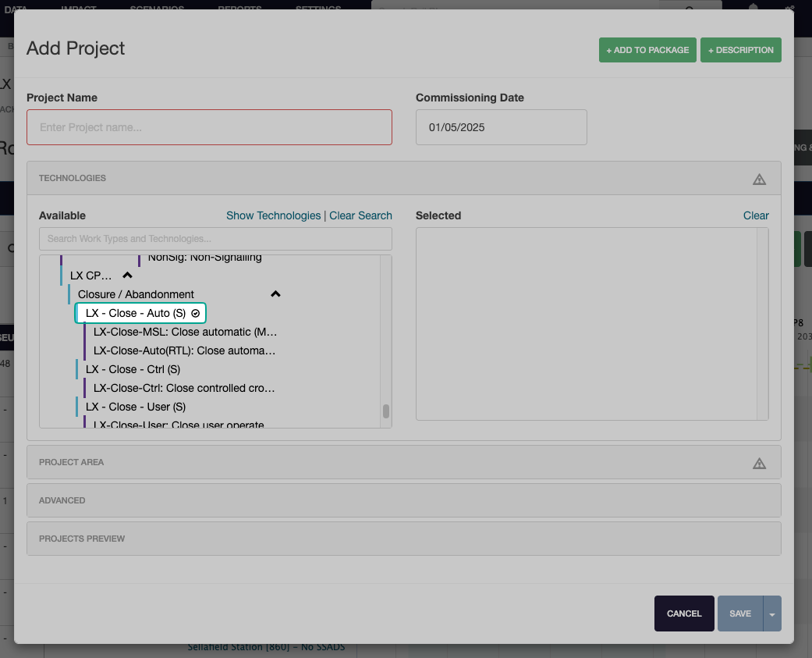Click the Description button

[x=740, y=50]
